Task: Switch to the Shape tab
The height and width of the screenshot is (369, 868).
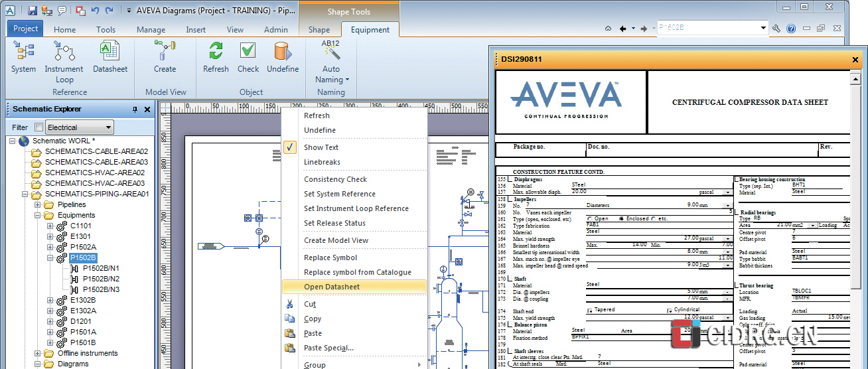Action: (319, 29)
